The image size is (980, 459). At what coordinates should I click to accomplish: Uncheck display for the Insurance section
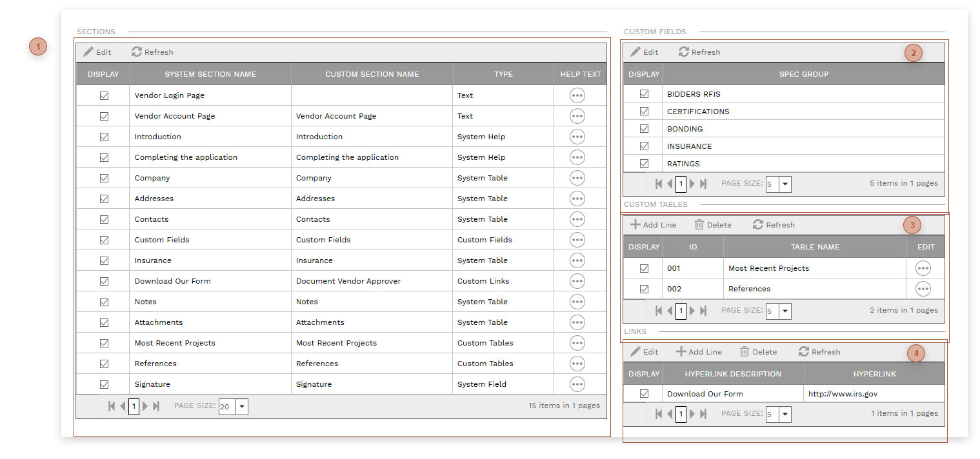pyautogui.click(x=103, y=260)
